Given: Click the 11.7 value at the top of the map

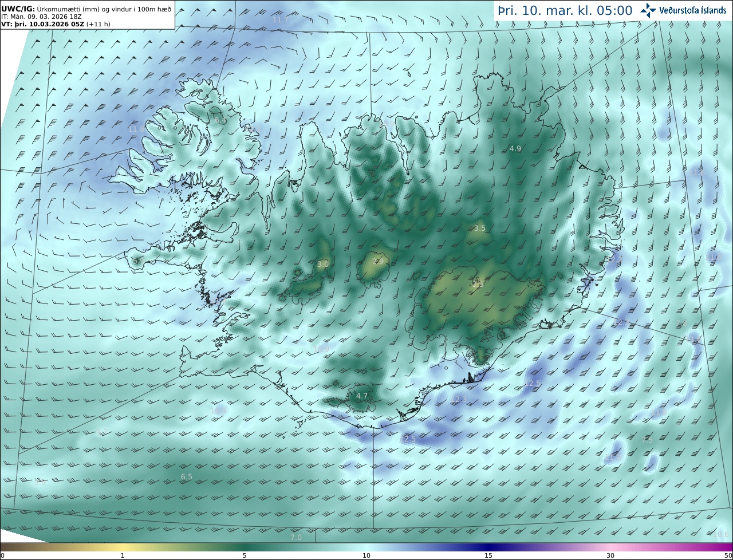Looking at the screenshot, I should pyautogui.click(x=281, y=20).
